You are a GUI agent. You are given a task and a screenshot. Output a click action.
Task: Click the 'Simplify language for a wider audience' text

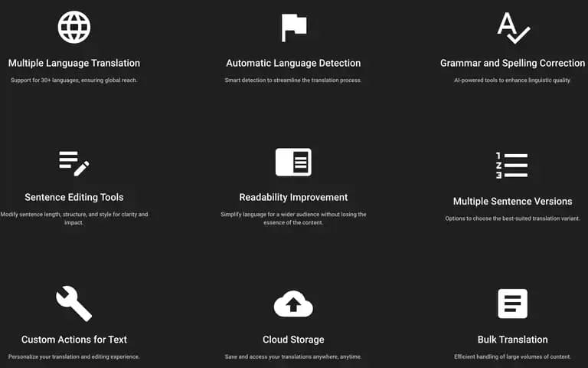(293, 219)
